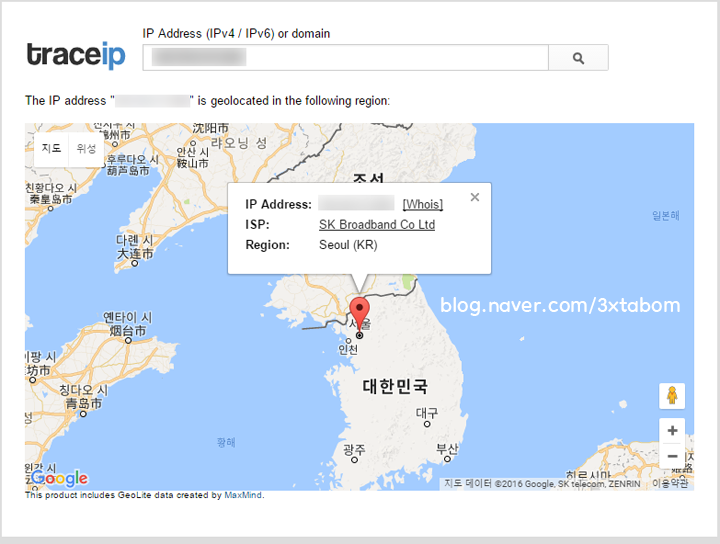Screen dimensions: 720x544
Task: Click the 대구 city label
Action: (427, 413)
